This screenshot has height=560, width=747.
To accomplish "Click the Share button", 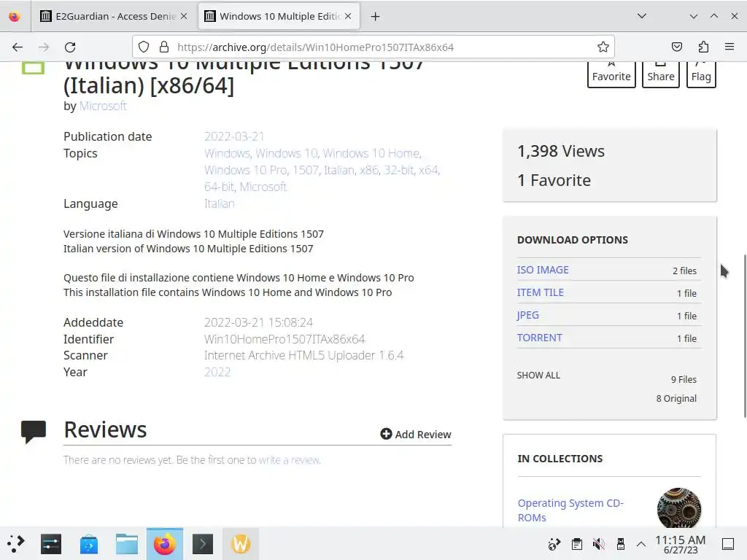I will [660, 74].
